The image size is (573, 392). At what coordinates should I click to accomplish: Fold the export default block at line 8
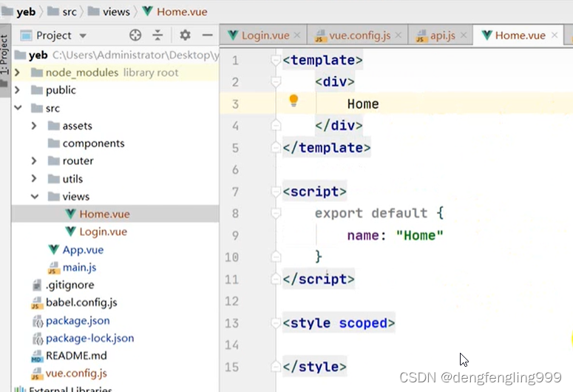click(x=276, y=214)
